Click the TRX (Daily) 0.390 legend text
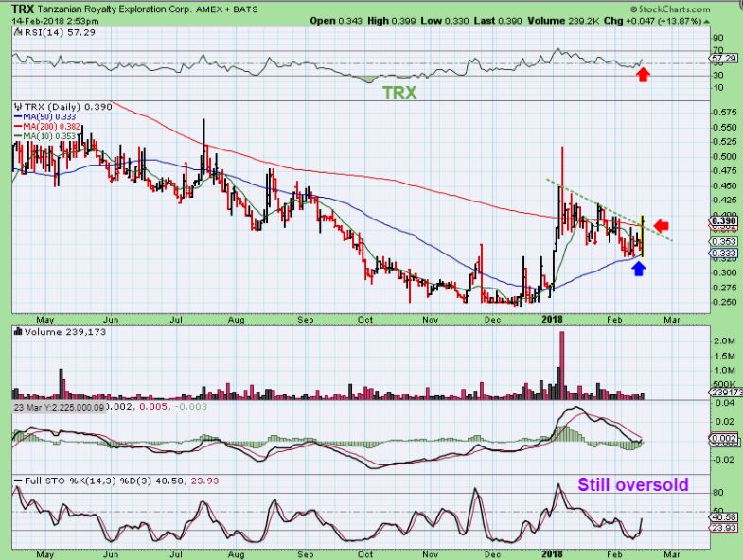This screenshot has height=560, width=743. point(68,107)
